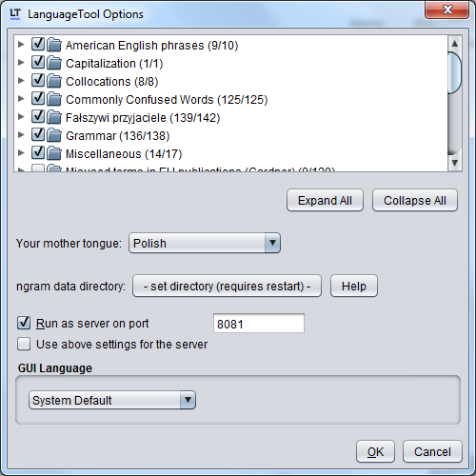
Task: Disable Run as server on port
Action: [x=24, y=323]
